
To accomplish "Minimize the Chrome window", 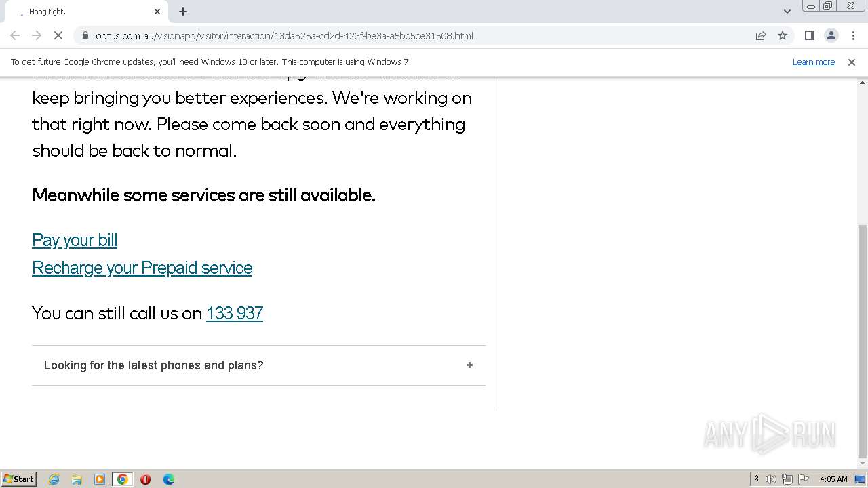I will click(810, 6).
